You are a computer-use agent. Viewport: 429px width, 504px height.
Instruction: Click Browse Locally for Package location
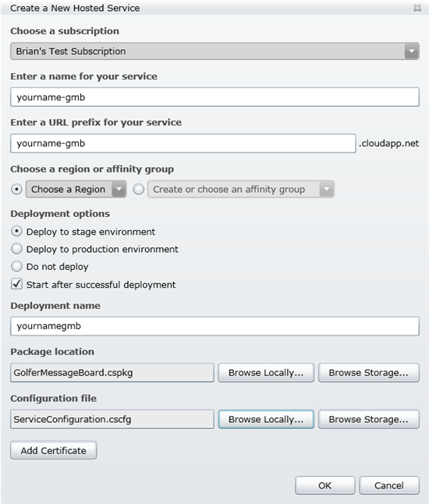pos(266,373)
